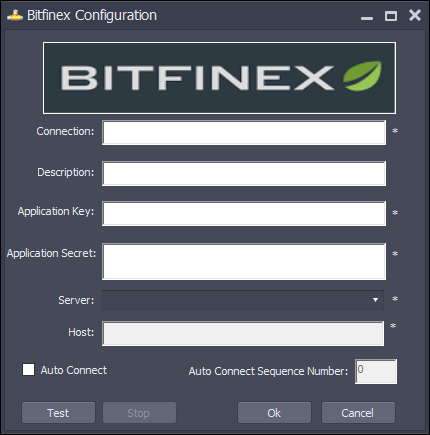Click the Host field
430x435 pixels.
click(x=243, y=333)
